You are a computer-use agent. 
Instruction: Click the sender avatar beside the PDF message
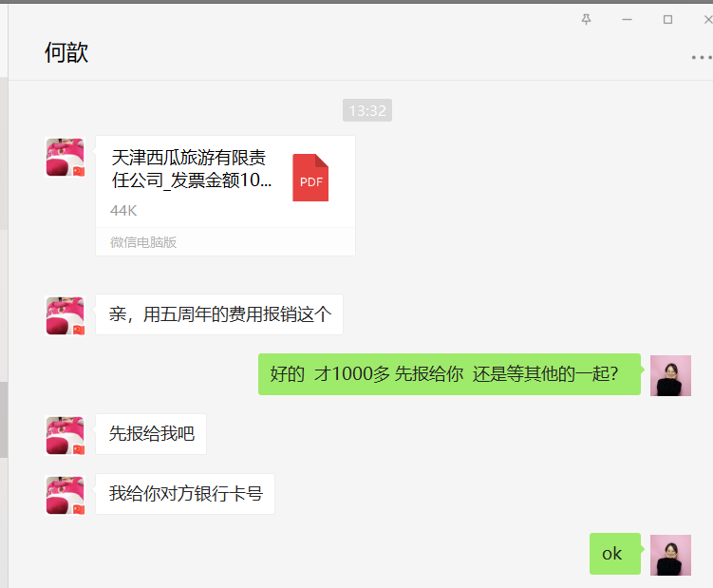[66, 157]
